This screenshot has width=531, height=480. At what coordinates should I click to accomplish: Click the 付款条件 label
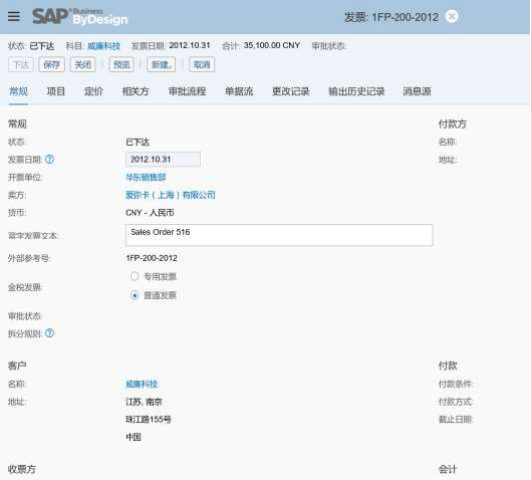point(455,384)
